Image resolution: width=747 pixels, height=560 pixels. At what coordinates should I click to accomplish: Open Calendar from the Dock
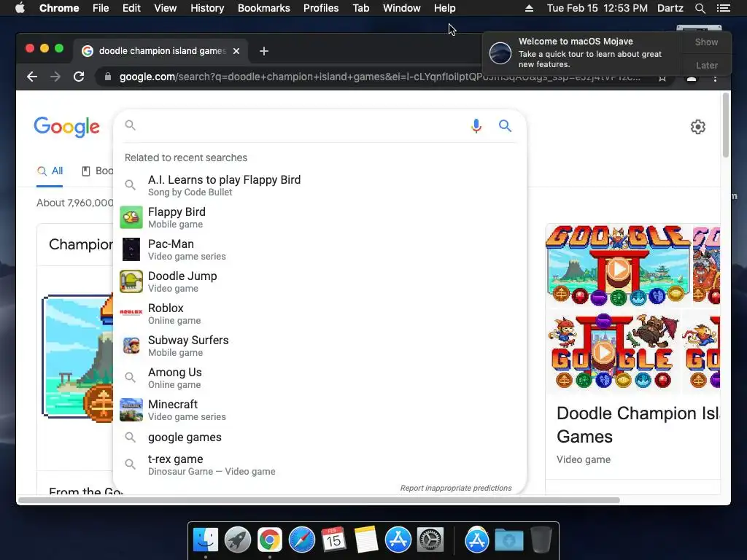pyautogui.click(x=333, y=540)
